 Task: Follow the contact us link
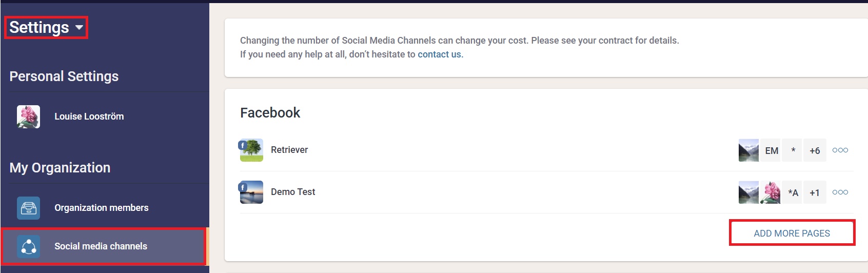tap(439, 54)
